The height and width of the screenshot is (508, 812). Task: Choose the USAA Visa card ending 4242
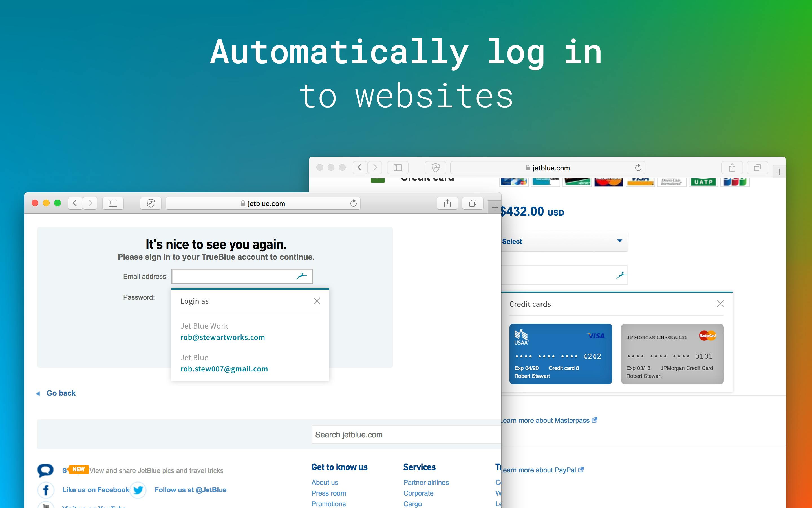click(561, 354)
